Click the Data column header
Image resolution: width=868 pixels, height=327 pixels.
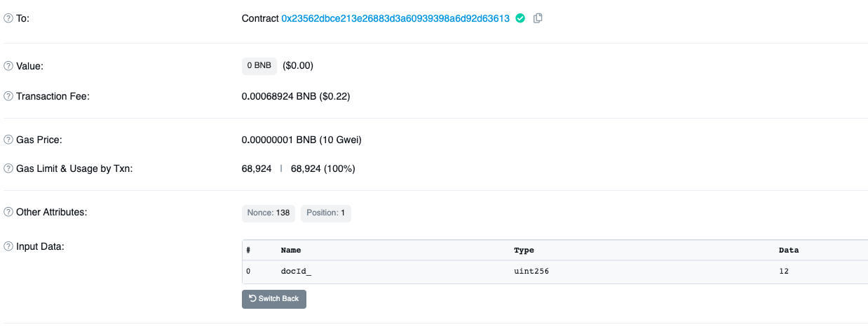click(789, 250)
